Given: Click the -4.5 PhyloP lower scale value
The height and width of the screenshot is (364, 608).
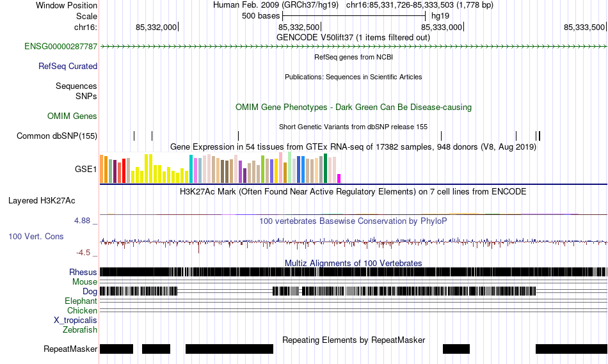Looking at the screenshot, I should pyautogui.click(x=83, y=253).
